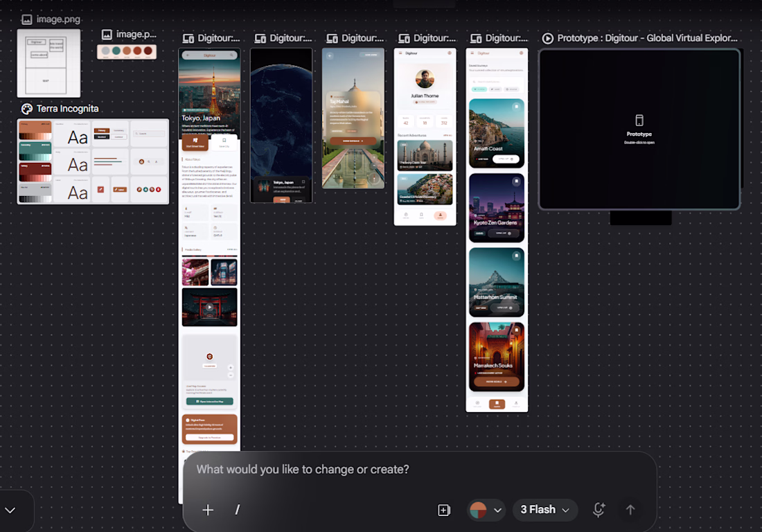This screenshot has height=532, width=762.
Task: Click the bookmark icon on Kyoto Zen Gardens card
Action: tap(516, 181)
